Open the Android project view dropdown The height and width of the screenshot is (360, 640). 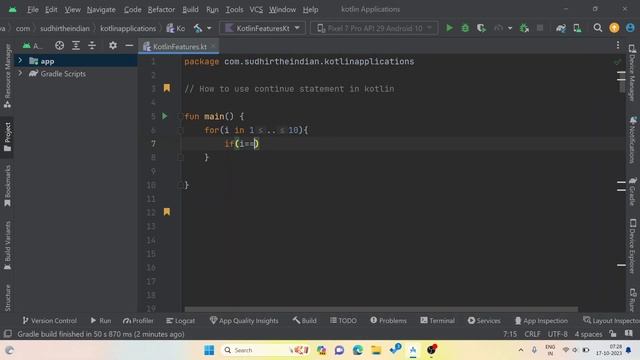click(32, 46)
